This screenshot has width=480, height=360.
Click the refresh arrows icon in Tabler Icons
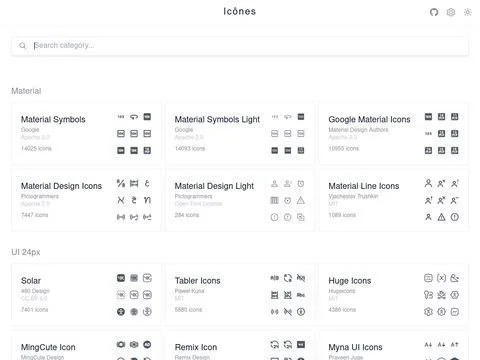coord(288,278)
